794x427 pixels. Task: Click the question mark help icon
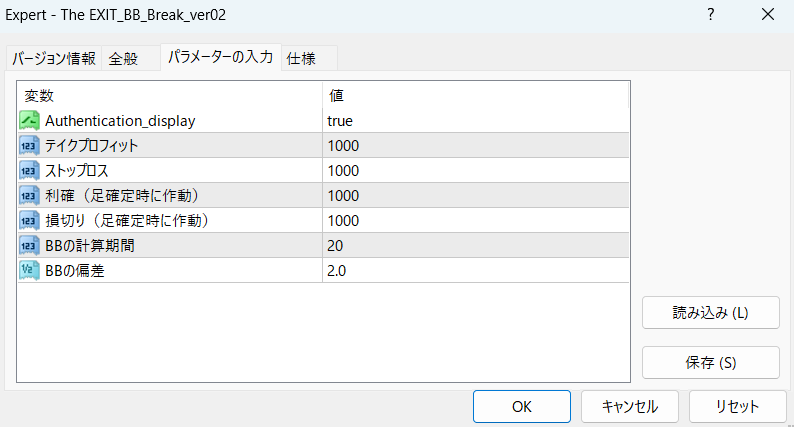[x=710, y=15]
